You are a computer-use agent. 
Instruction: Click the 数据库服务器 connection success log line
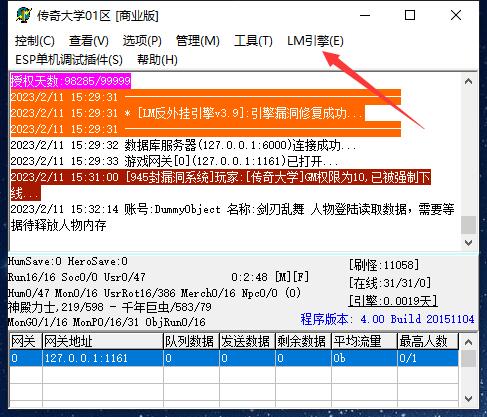click(183, 145)
